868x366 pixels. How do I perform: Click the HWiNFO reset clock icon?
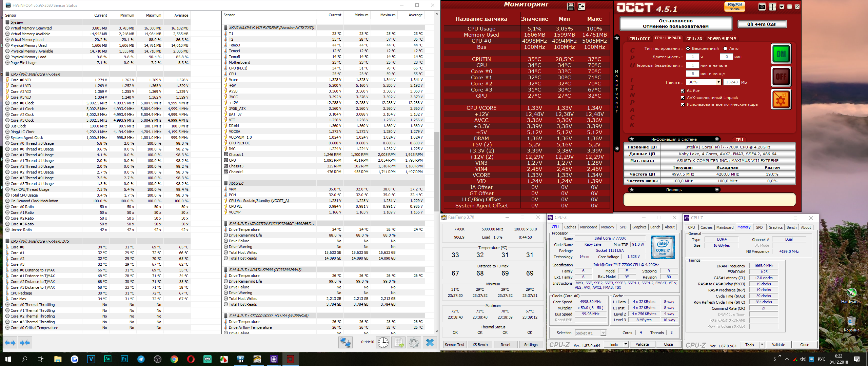(383, 343)
